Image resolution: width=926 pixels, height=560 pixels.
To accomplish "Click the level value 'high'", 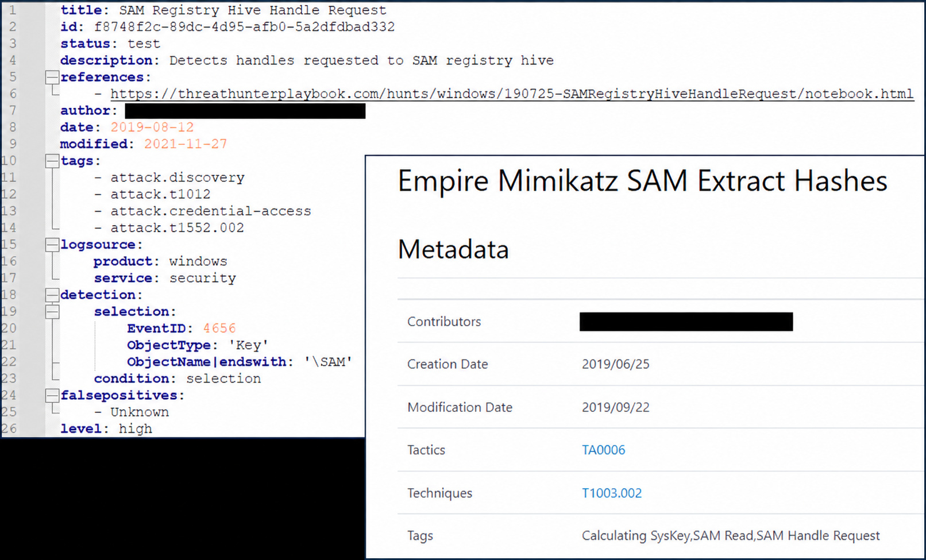I will 136,428.
